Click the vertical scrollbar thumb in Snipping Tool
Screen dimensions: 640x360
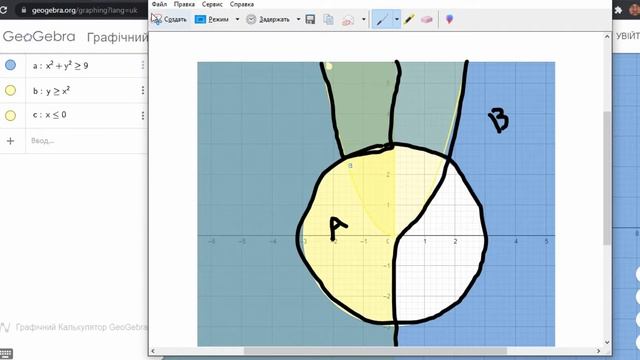(x=607, y=178)
